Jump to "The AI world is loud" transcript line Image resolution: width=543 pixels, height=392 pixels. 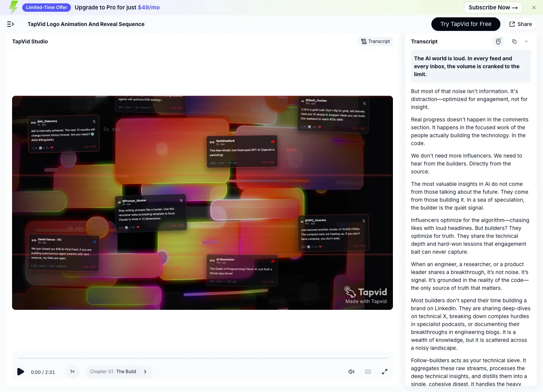[x=471, y=66]
